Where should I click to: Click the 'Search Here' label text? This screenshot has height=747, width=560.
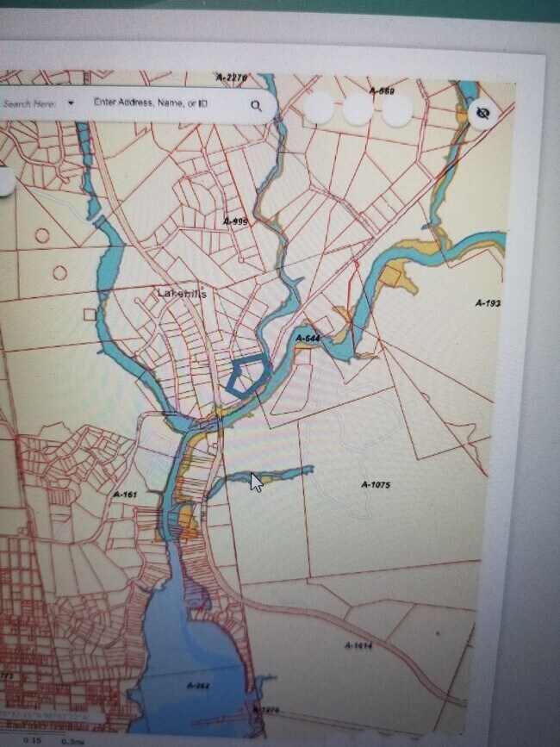[x=30, y=103]
